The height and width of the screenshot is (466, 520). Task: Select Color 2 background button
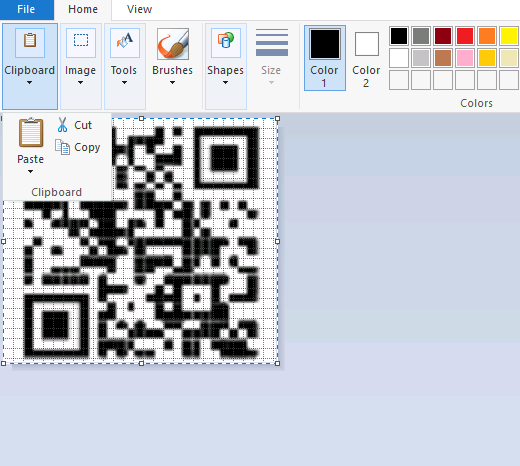point(366,58)
